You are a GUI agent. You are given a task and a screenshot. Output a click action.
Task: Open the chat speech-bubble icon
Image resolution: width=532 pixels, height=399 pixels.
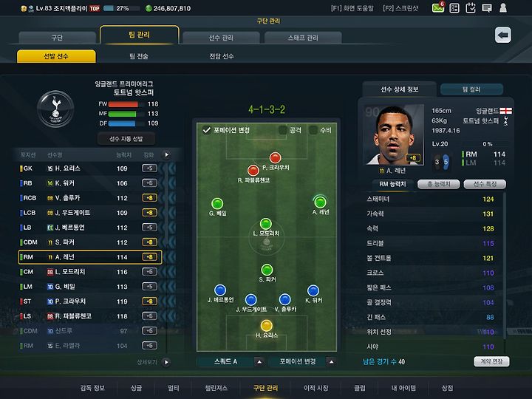pos(487,8)
